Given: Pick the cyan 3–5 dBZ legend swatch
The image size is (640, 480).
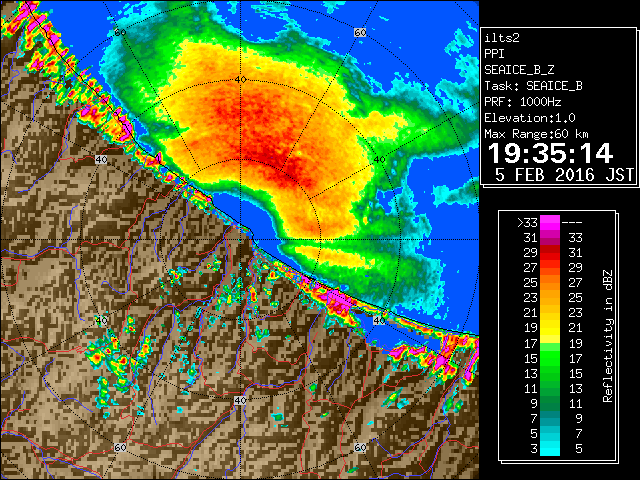Looking at the screenshot, I should pyautogui.click(x=550, y=448).
